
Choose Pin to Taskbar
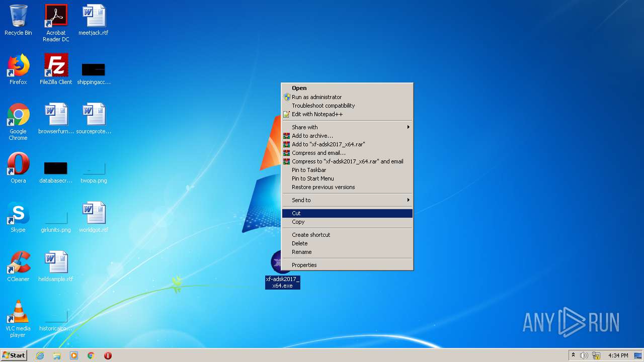point(347,170)
